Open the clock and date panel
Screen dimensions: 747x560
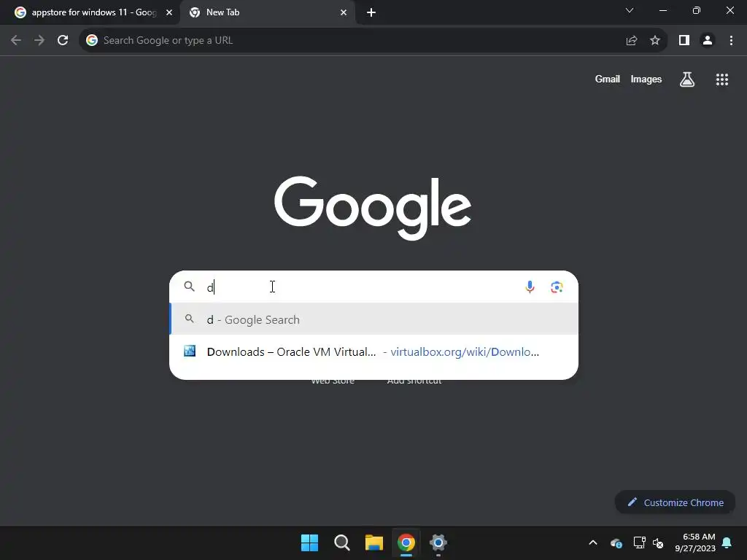(x=695, y=542)
